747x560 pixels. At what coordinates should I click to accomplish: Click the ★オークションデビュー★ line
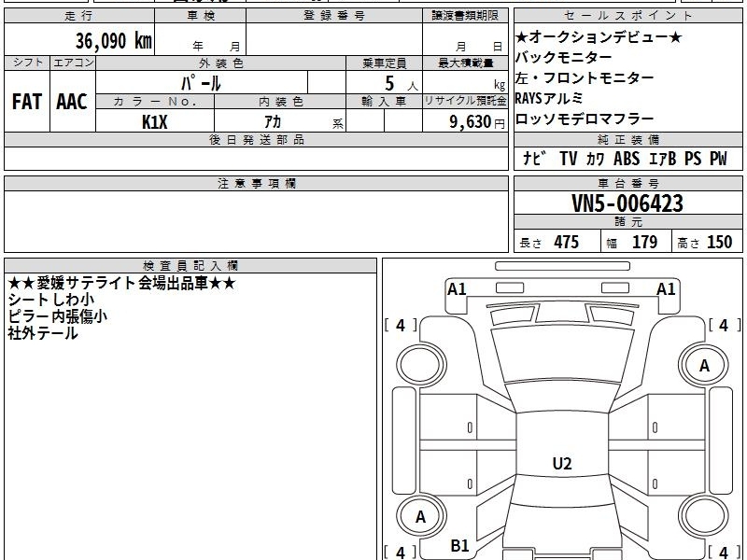(x=599, y=36)
